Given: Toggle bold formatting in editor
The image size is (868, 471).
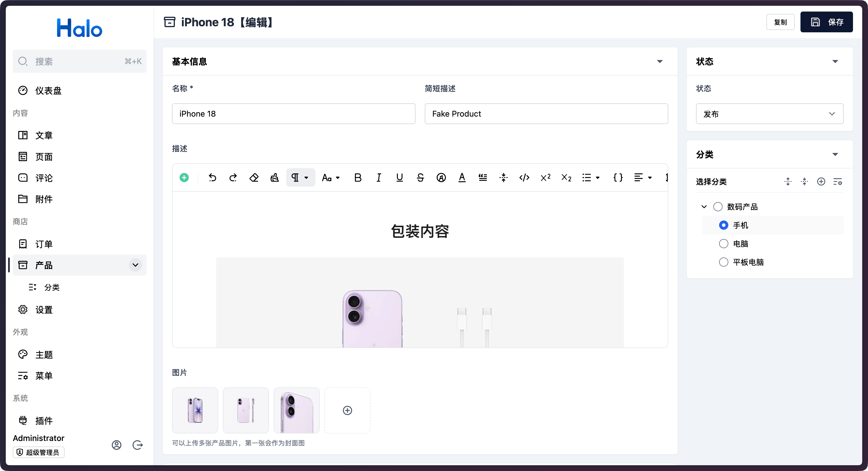Looking at the screenshot, I should coord(358,177).
